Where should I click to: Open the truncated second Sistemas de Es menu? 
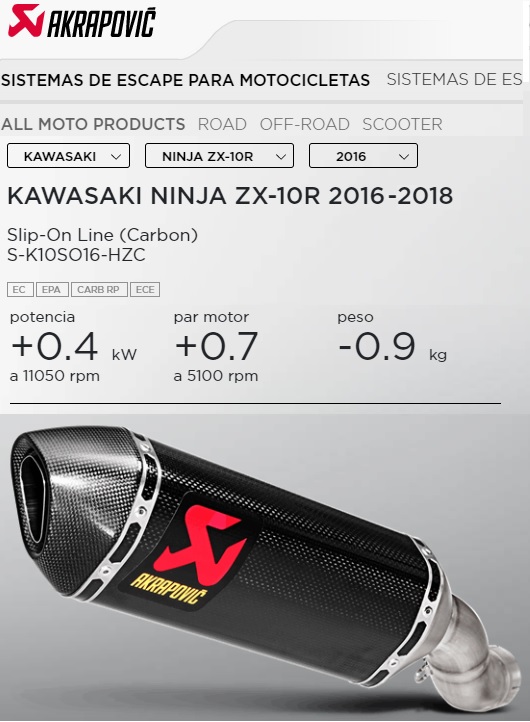[x=454, y=80]
